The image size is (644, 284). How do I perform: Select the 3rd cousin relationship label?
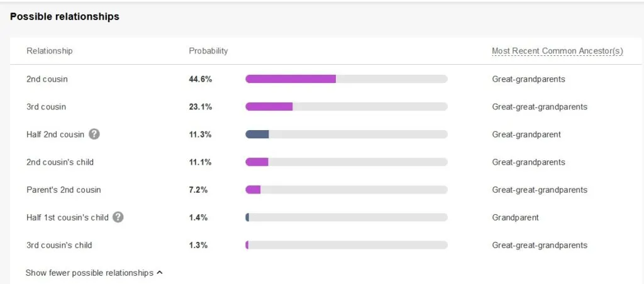point(46,107)
